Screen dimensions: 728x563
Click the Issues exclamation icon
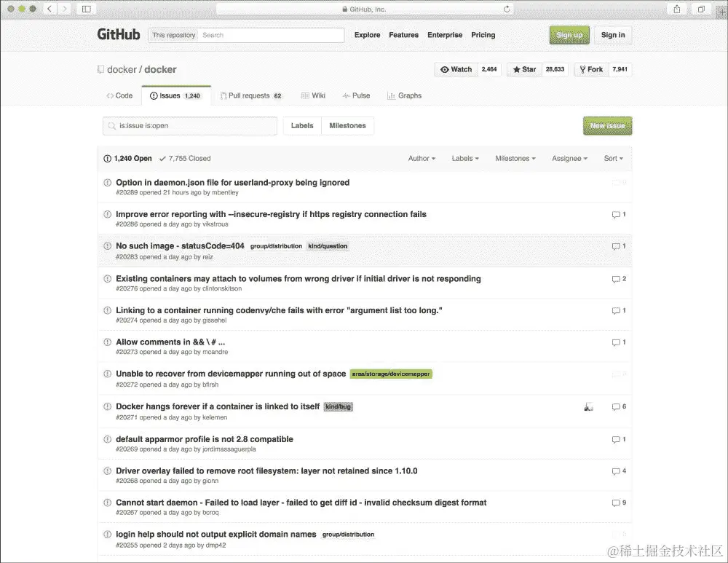pyautogui.click(x=153, y=95)
